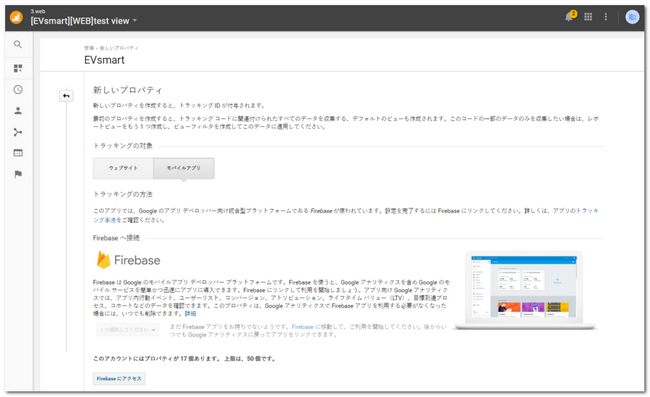Open the three-dot more options menu
This screenshot has height=397, width=650.
click(x=606, y=17)
